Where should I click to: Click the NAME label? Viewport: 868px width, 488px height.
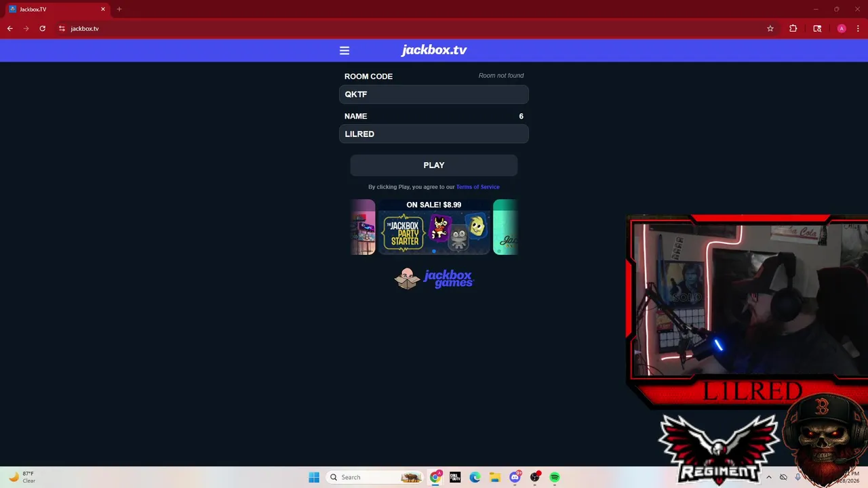355,116
